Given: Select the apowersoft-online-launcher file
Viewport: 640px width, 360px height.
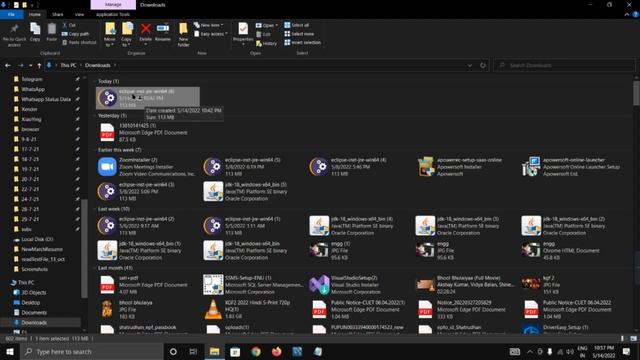Looking at the screenshot, I should tap(572, 167).
